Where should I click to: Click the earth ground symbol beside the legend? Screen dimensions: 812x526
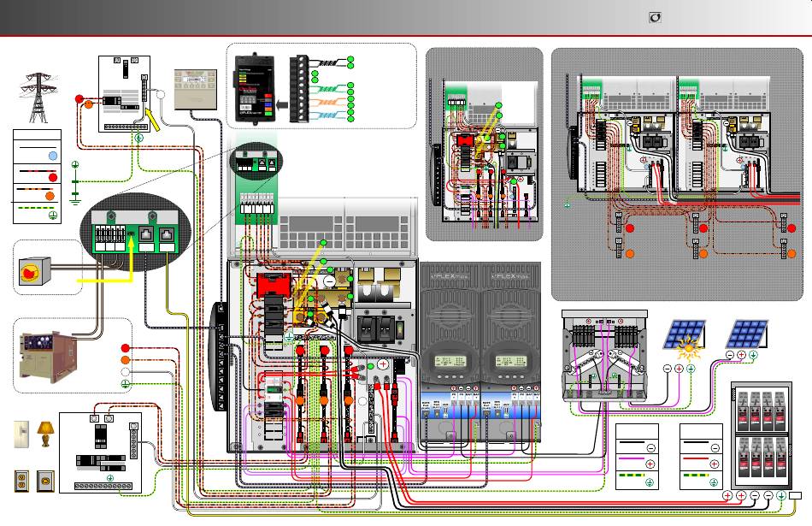[75, 183]
